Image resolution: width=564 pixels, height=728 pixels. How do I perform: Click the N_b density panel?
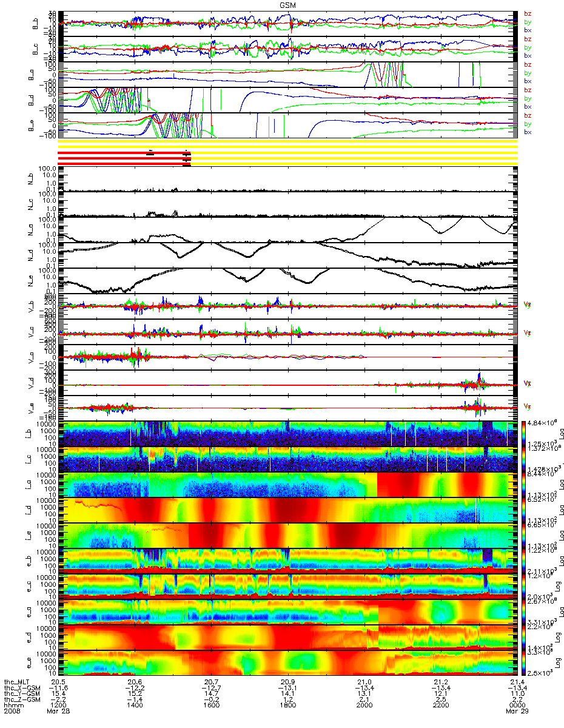click(288, 178)
